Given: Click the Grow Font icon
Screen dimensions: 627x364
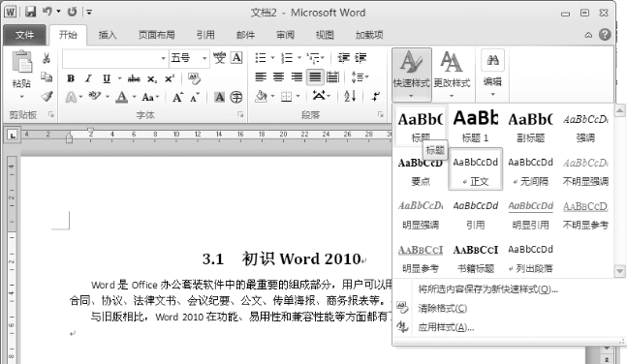Looking at the screenshot, I should pyautogui.click(x=177, y=97).
